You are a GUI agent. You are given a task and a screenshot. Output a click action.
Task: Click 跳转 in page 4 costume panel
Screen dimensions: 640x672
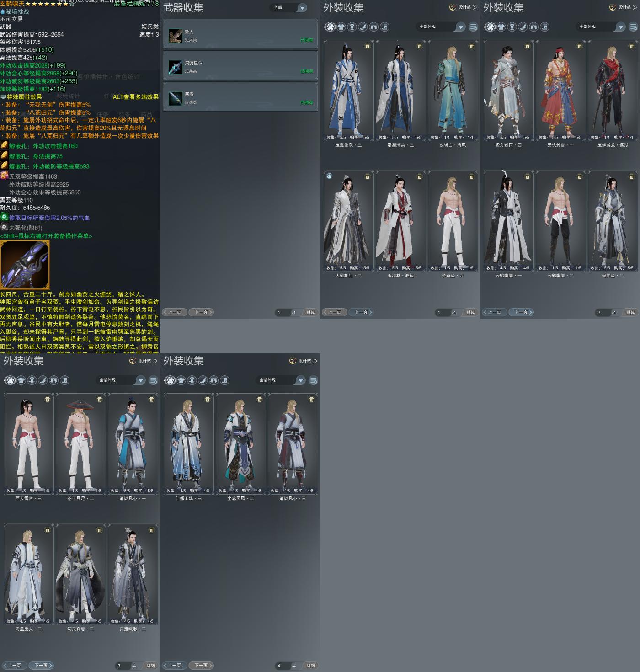[311, 666]
